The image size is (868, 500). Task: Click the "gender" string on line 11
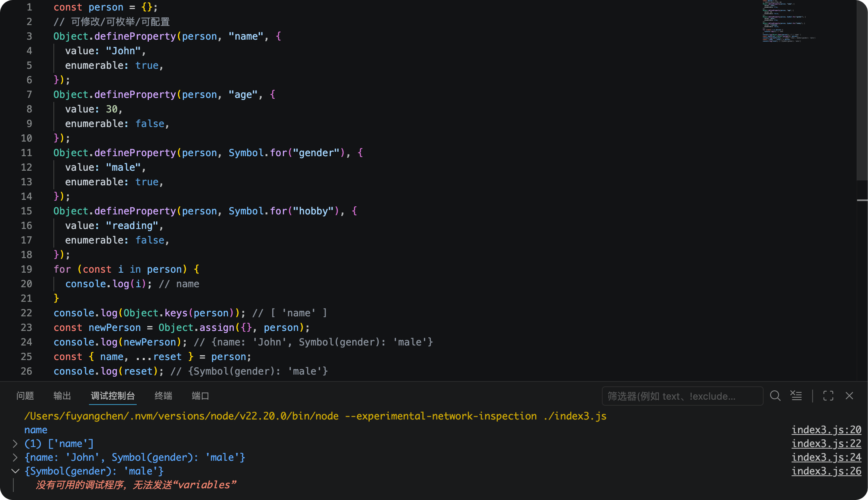tap(316, 153)
